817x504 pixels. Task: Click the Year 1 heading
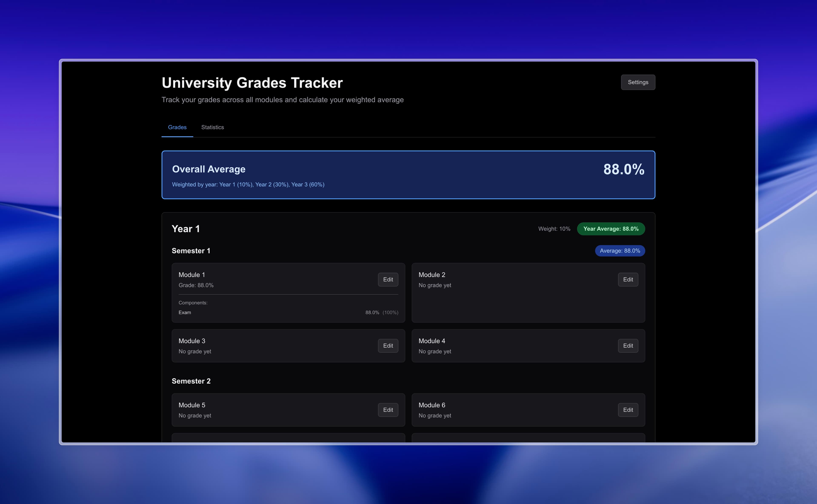point(186,229)
